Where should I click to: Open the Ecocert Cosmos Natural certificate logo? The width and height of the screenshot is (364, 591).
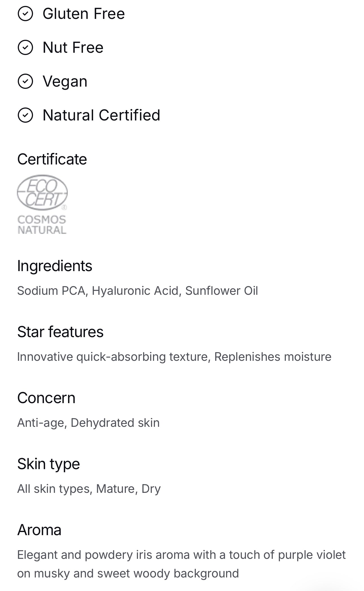pyautogui.click(x=42, y=205)
